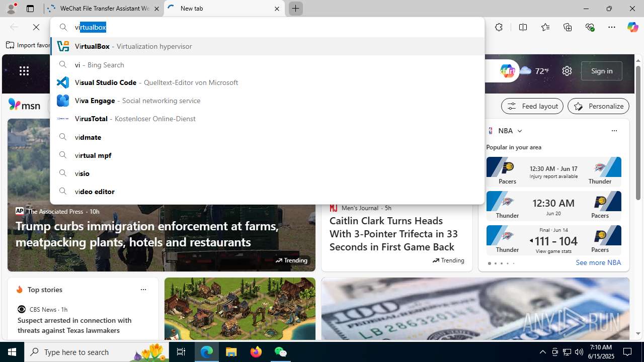
Task: Show hidden system tray icons
Action: coord(542,352)
